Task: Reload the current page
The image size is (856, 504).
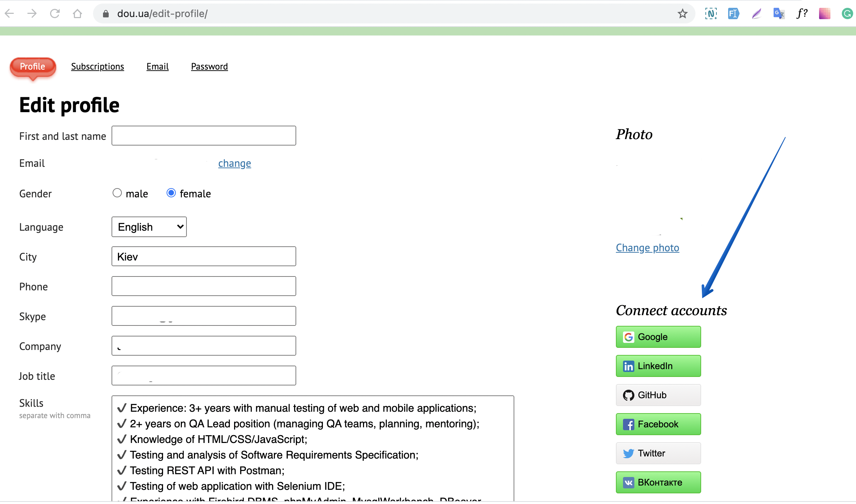Action: tap(55, 13)
